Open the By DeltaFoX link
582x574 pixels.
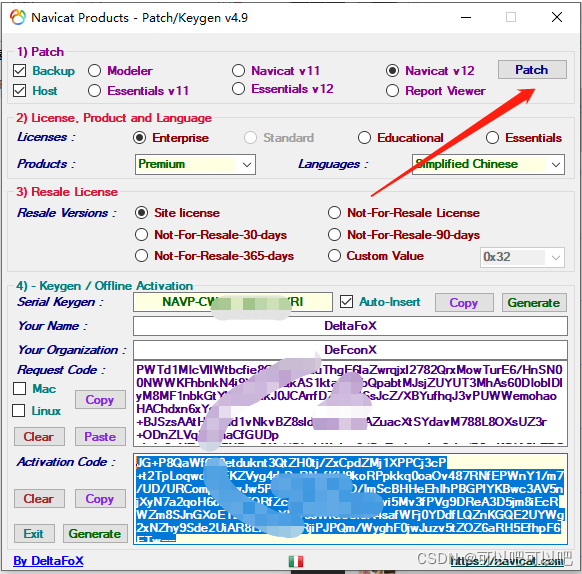(x=49, y=560)
